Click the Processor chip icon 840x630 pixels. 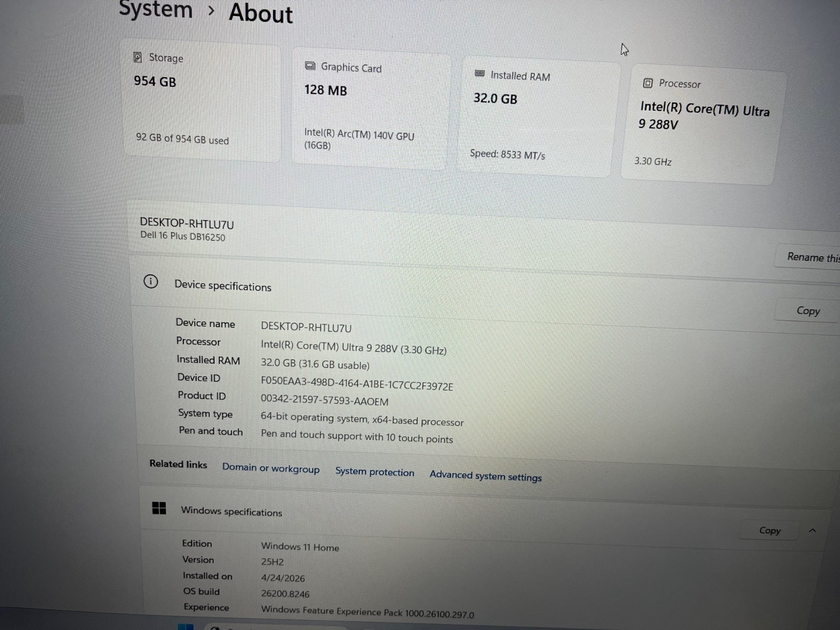tap(648, 83)
